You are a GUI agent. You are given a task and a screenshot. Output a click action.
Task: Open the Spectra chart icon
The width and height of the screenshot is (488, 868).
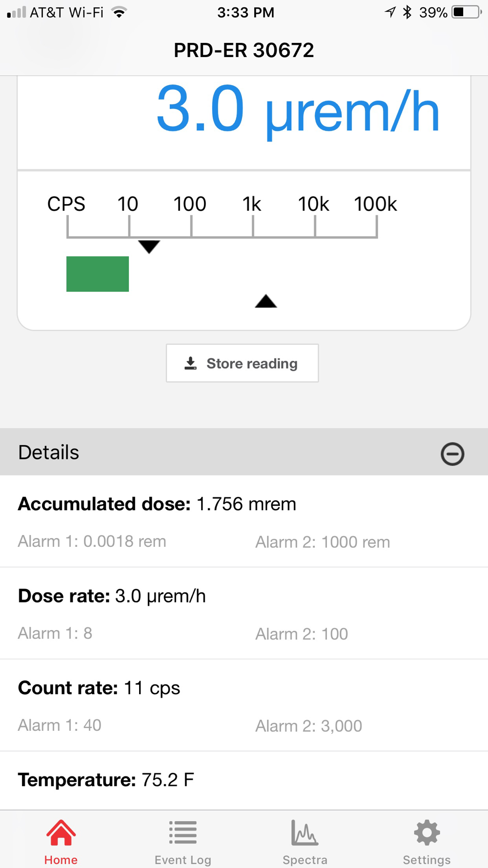305,832
